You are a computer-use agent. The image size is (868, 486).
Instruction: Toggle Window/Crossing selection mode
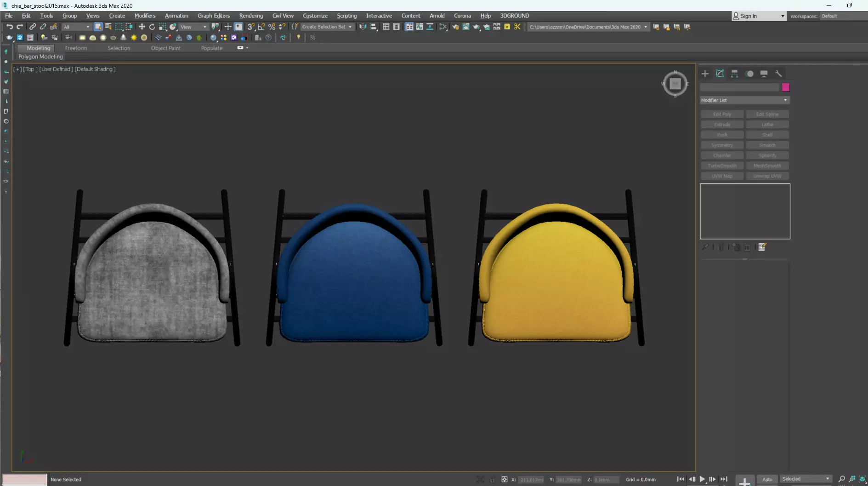pyautogui.click(x=129, y=27)
